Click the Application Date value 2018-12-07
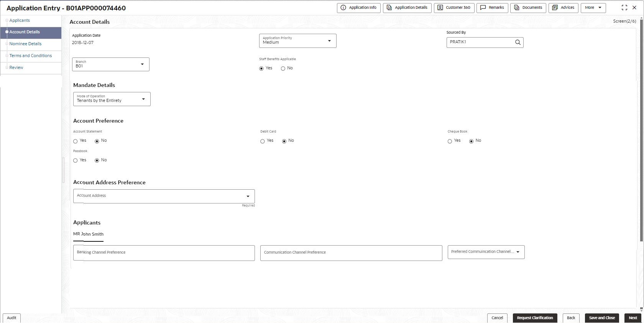The height and width of the screenshot is (323, 644). click(83, 43)
